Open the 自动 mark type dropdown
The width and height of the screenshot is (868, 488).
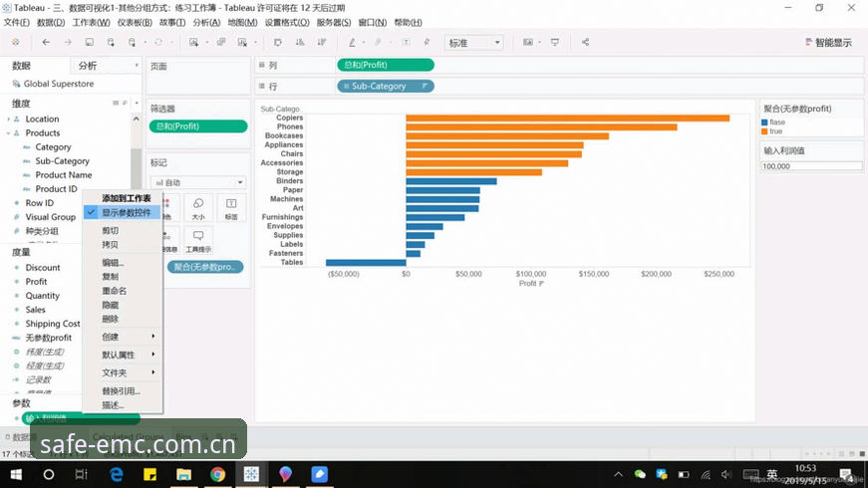pos(198,182)
